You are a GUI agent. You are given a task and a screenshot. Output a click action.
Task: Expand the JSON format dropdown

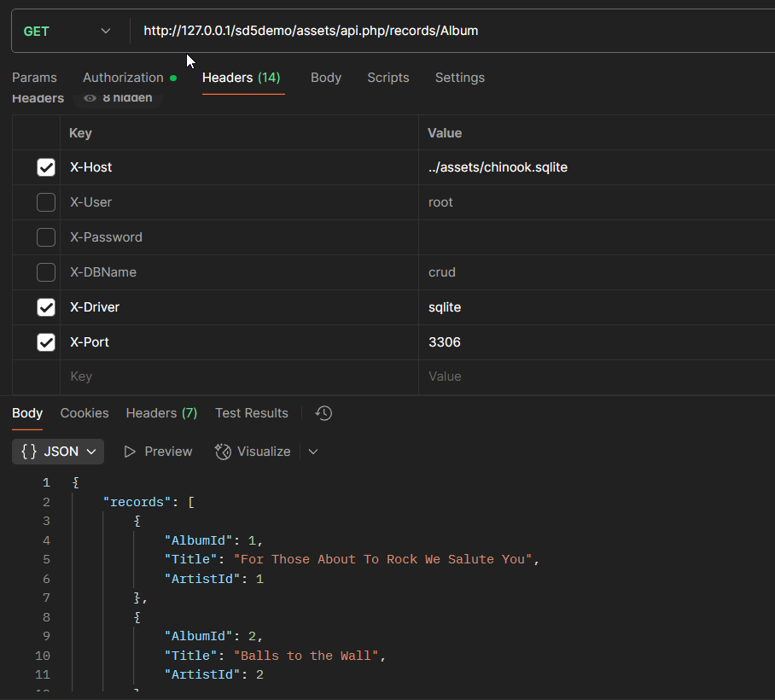pyautogui.click(x=90, y=452)
